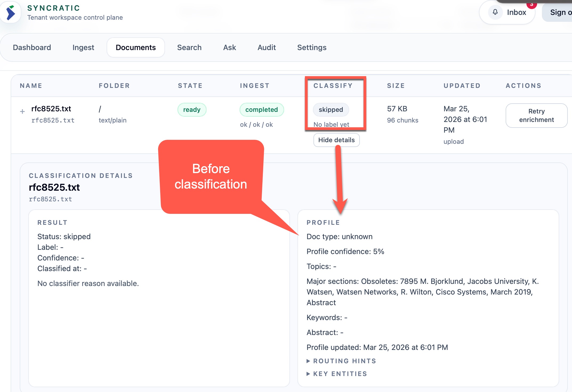The image size is (572, 392).
Task: Click the rfc8525.txt file name in table
Action: [51, 109]
